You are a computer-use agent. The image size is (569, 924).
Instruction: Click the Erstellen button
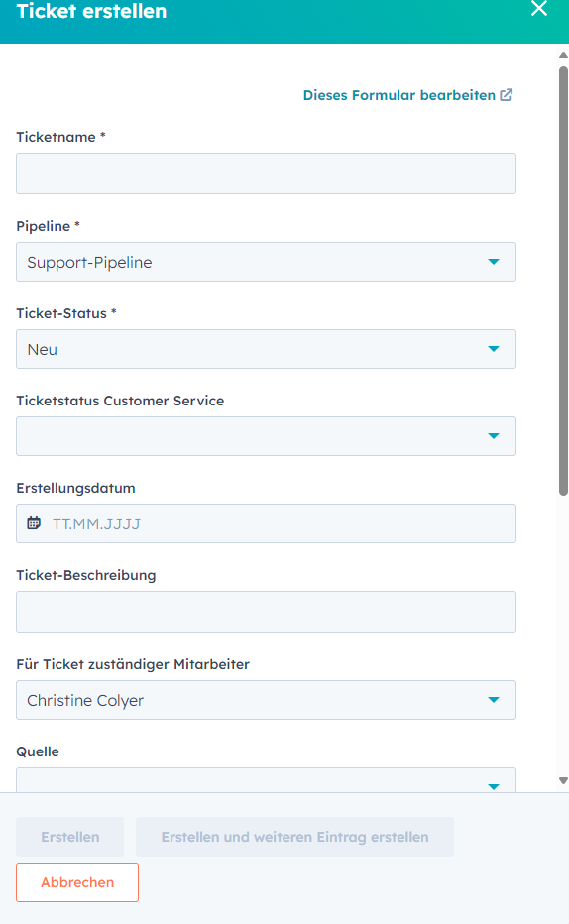tap(70, 837)
